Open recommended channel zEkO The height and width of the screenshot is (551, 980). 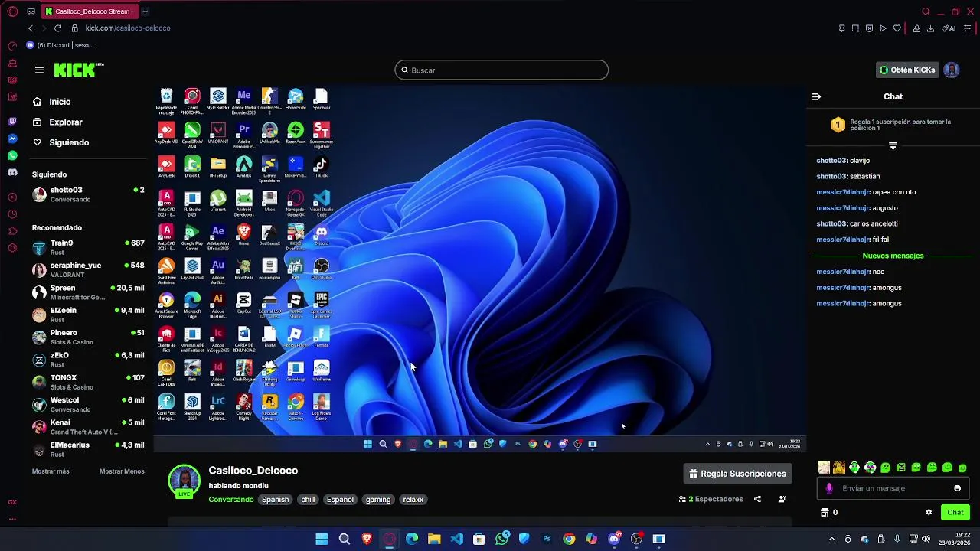tap(87, 360)
